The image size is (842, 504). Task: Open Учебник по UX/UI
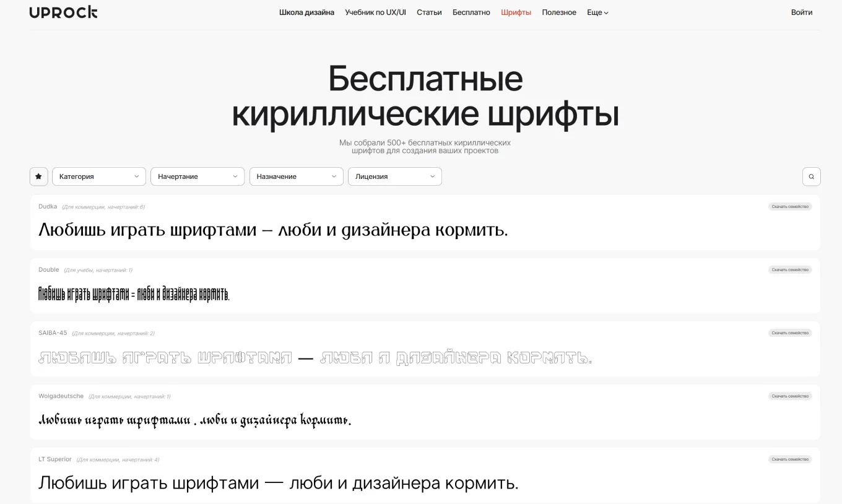point(375,12)
